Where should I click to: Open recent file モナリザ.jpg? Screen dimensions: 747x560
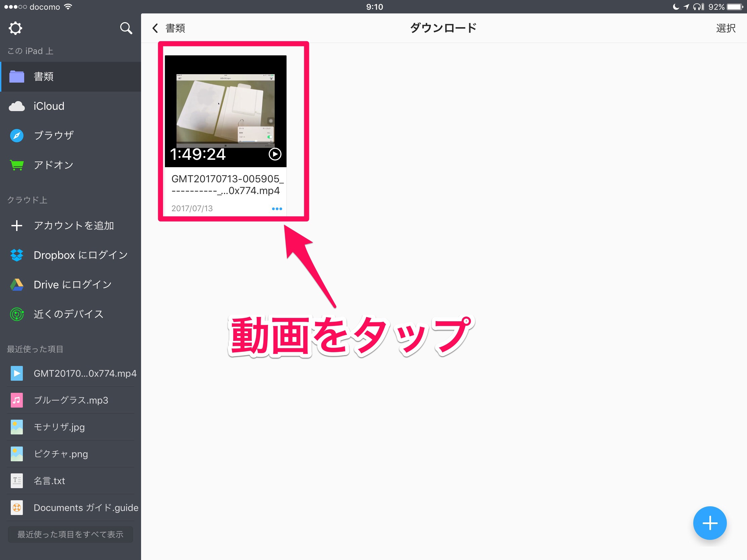pyautogui.click(x=59, y=427)
